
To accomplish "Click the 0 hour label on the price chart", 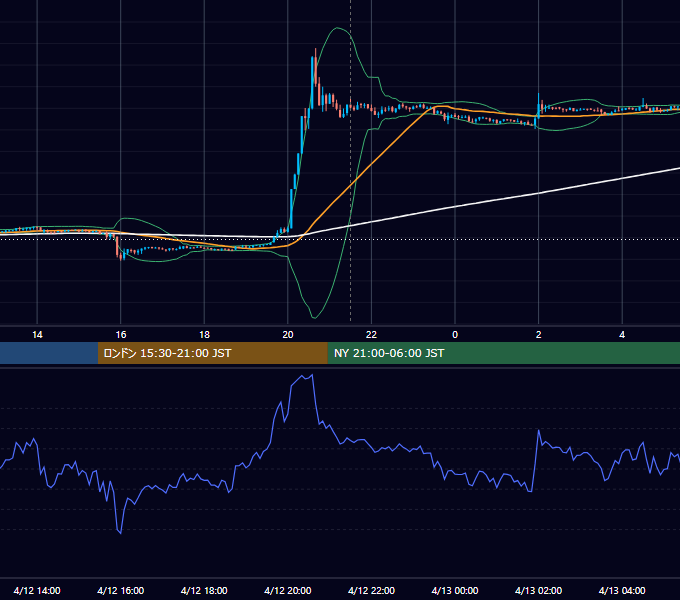I will [455, 335].
